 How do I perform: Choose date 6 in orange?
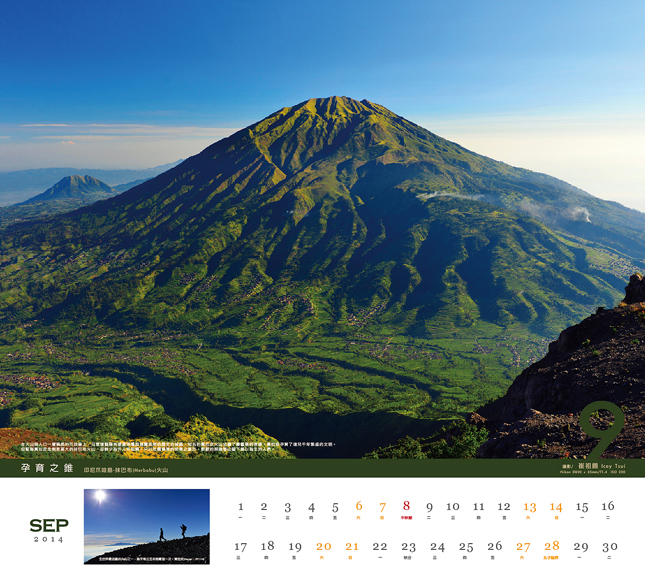pos(359,506)
